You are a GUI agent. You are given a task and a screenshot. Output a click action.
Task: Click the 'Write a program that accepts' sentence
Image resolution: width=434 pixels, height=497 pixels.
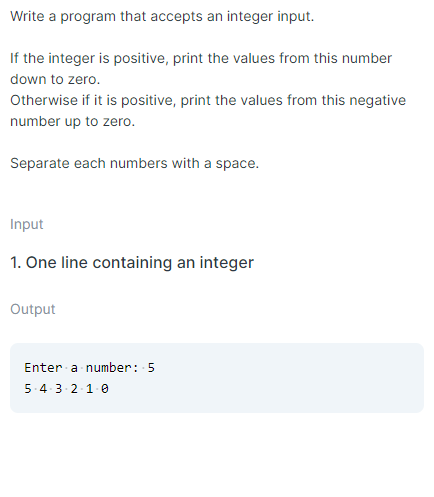(162, 16)
